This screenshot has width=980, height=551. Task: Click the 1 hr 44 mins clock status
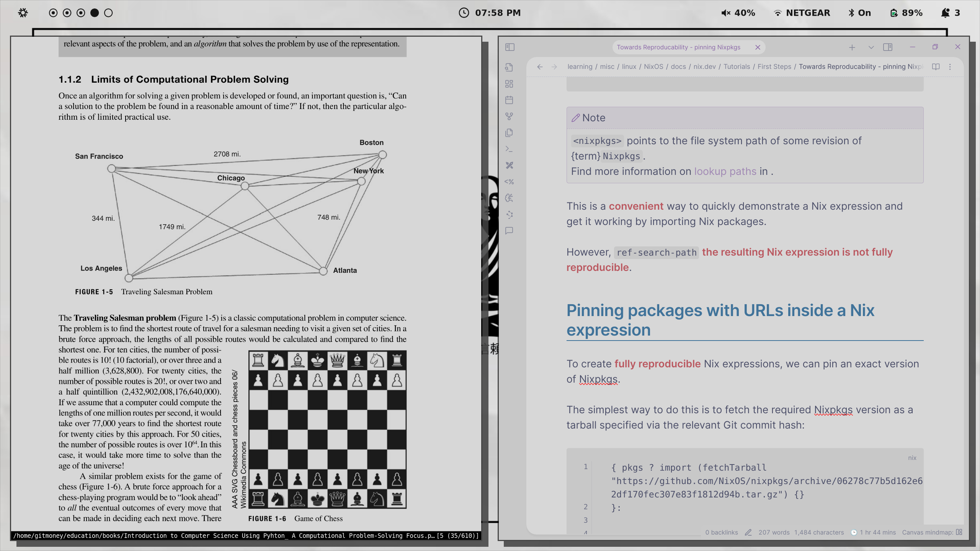[x=873, y=532]
